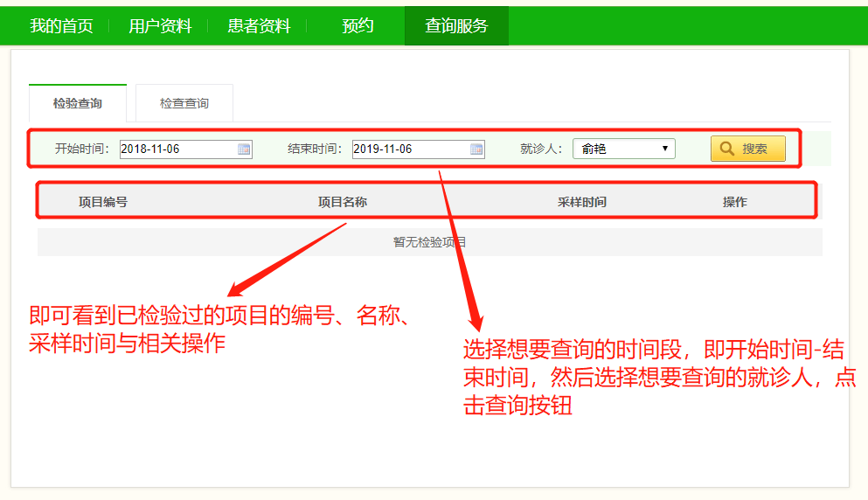The width and height of the screenshot is (868, 500).
Task: Open the 用户资料 menu item
Action: [160, 25]
